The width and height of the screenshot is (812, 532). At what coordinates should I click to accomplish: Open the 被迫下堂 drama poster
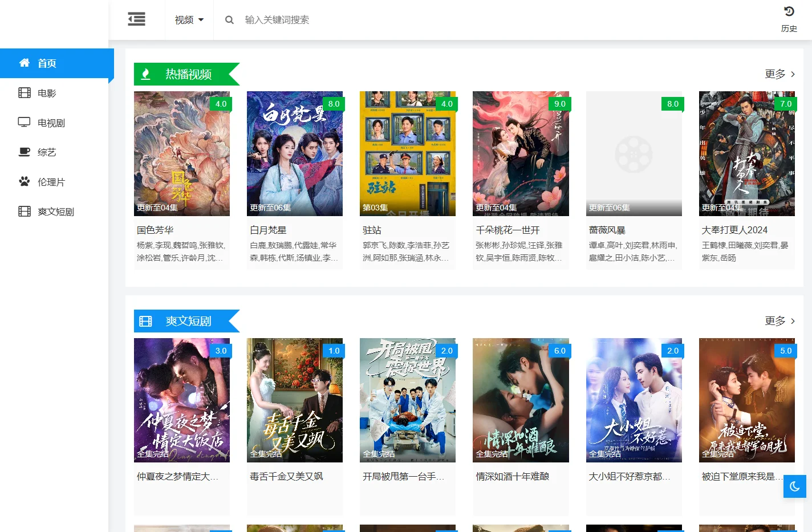tap(747, 400)
